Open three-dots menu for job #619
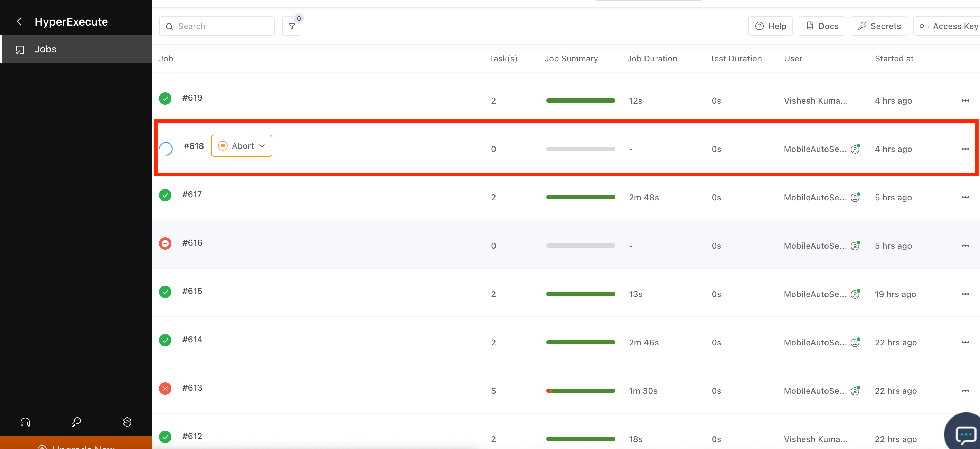The image size is (980, 449). point(965,101)
